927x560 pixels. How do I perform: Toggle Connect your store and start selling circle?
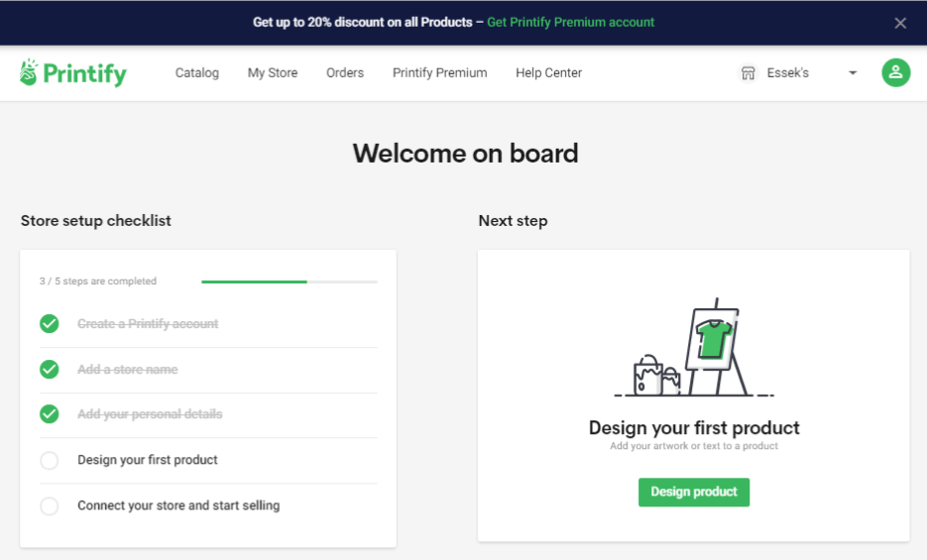pos(50,505)
